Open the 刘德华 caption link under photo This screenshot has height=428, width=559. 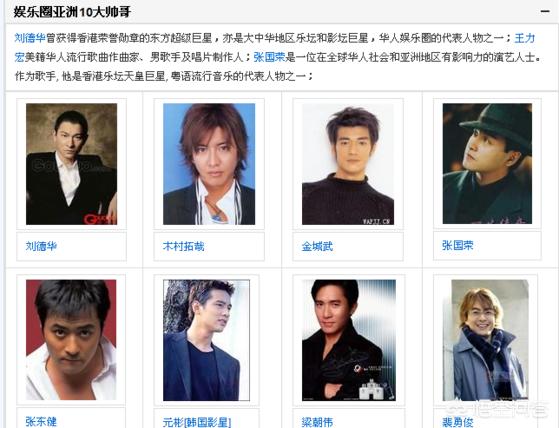pos(41,246)
